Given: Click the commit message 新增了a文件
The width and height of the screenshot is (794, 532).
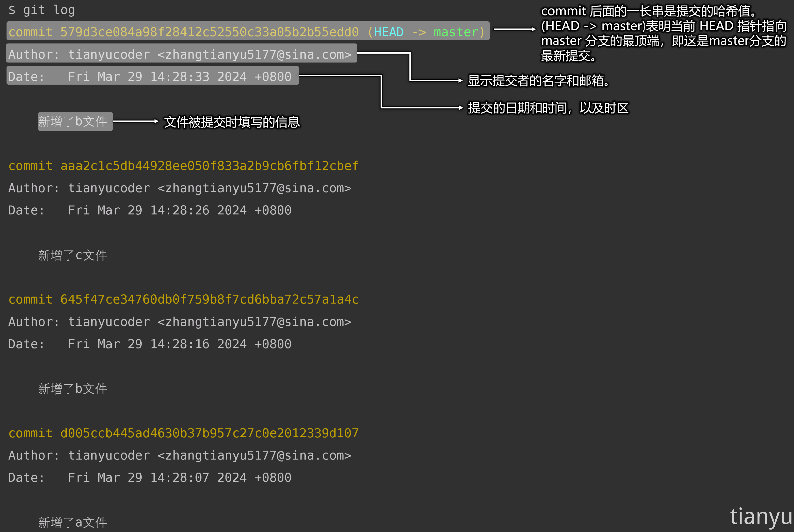Looking at the screenshot, I should (x=73, y=523).
